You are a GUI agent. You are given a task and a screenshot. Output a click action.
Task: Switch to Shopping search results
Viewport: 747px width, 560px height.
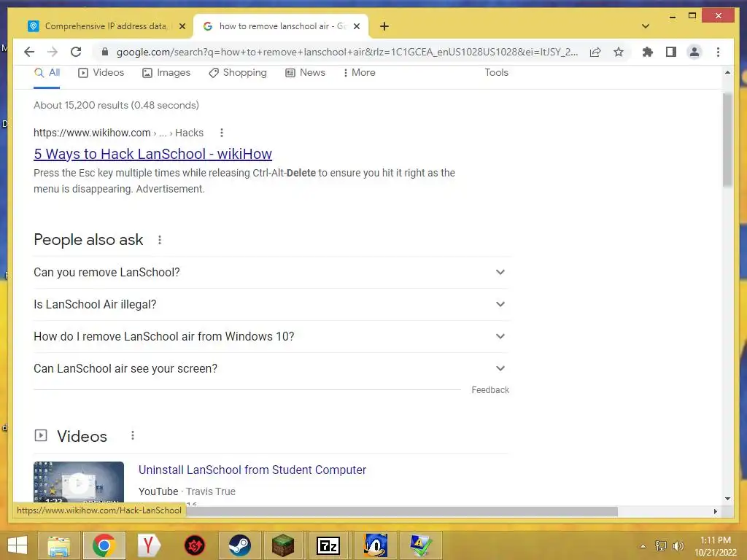(238, 73)
